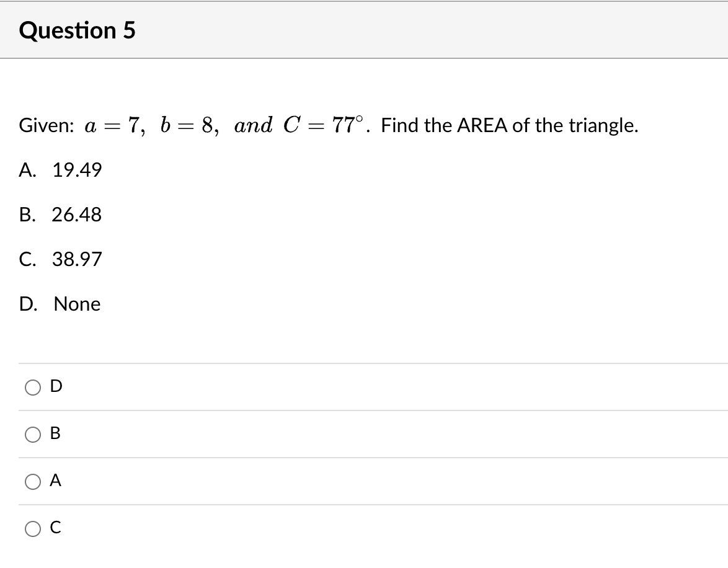728x568 pixels.
Task: Click the label D beside its radio button
Action: pos(55,386)
